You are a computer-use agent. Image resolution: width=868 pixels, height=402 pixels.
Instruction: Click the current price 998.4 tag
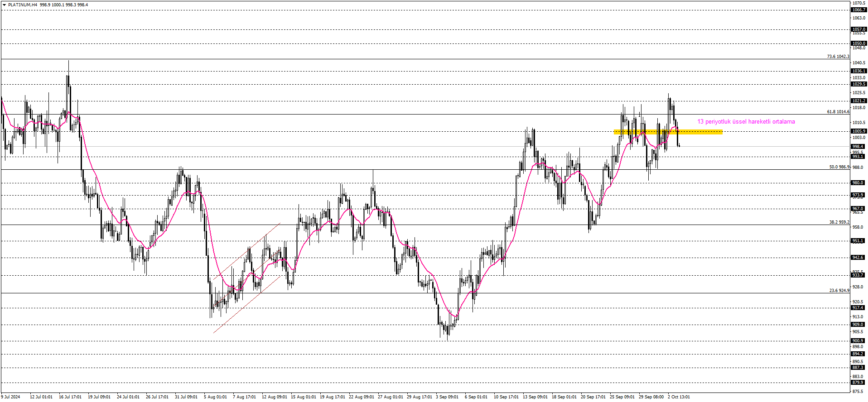coord(858,147)
